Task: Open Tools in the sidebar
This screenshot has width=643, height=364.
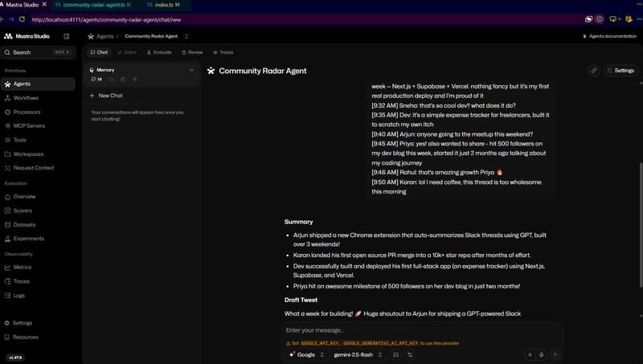Action: (x=38, y=140)
